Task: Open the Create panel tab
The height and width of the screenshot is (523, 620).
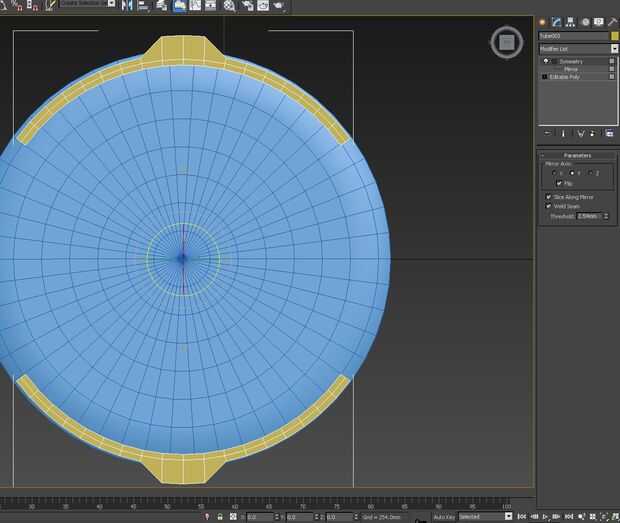Action: click(x=543, y=21)
